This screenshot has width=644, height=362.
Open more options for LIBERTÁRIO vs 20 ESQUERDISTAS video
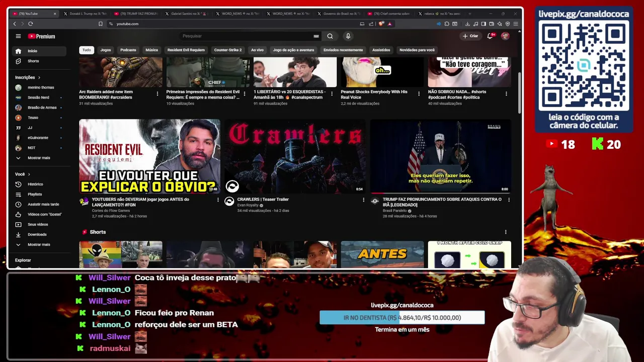click(332, 94)
